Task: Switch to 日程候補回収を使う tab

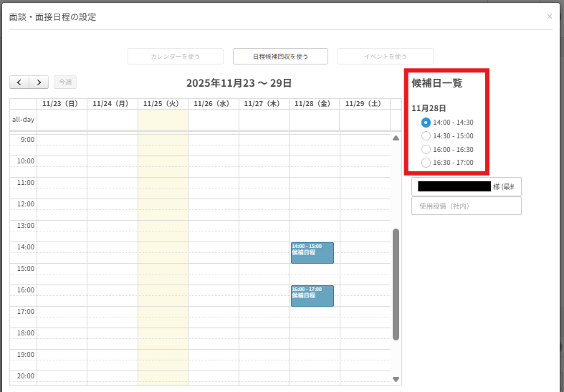Action: [280, 56]
